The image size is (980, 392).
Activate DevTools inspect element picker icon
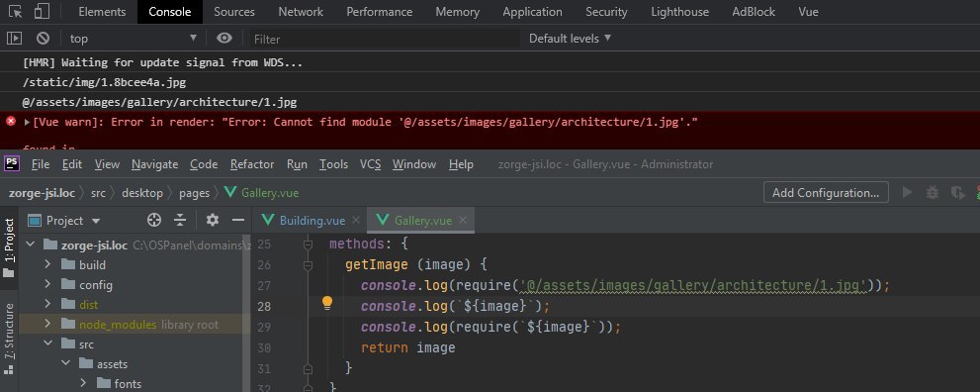[x=16, y=11]
